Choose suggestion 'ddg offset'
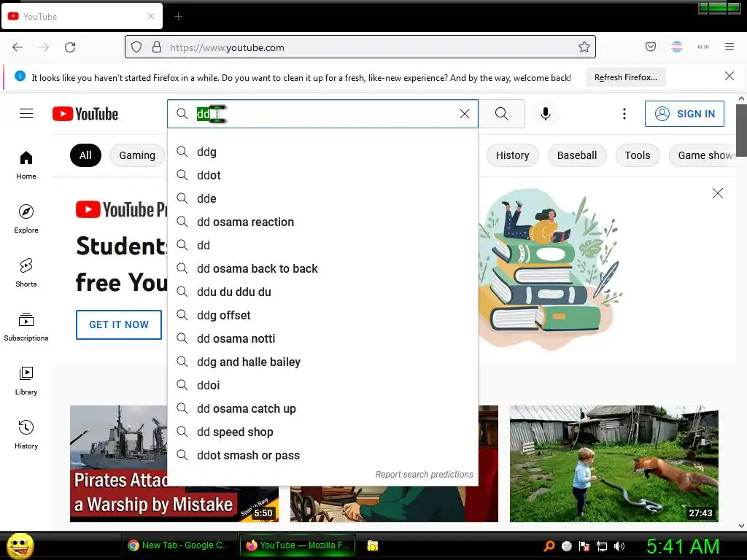 coord(322,315)
